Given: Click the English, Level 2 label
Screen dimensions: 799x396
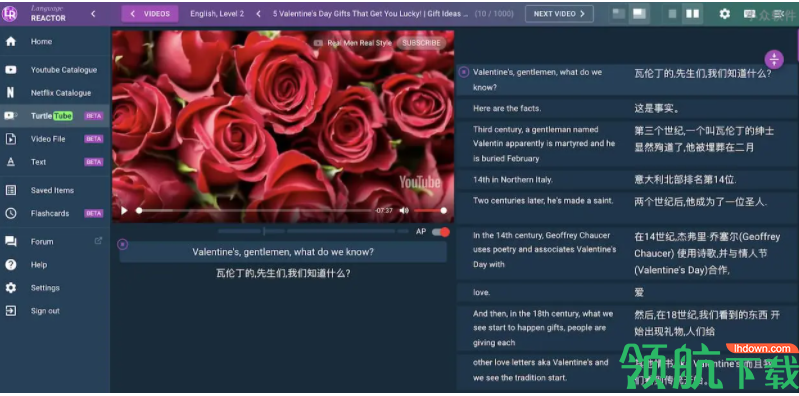Looking at the screenshot, I should pyautogui.click(x=217, y=14).
